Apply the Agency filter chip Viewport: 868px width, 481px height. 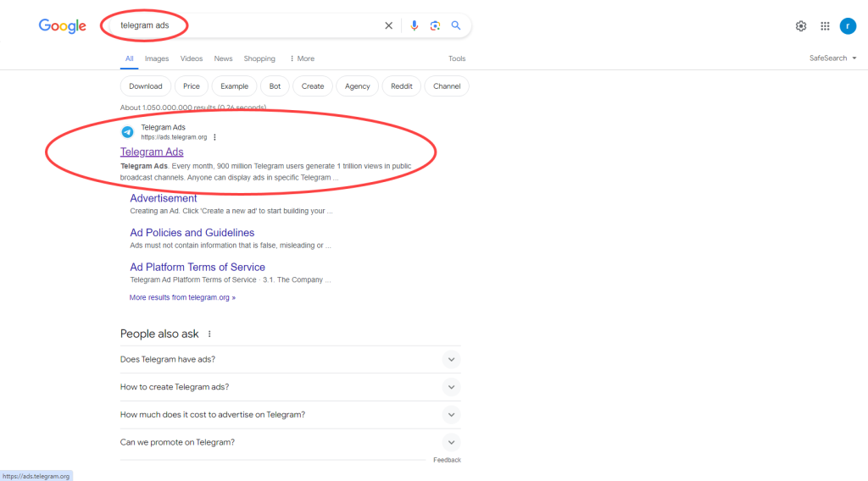357,86
